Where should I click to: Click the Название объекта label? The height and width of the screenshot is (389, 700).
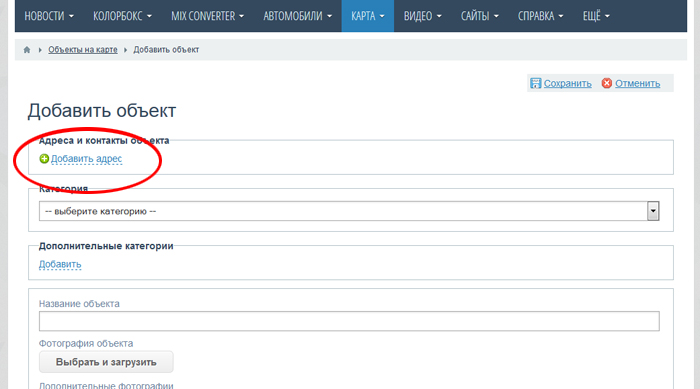79,304
